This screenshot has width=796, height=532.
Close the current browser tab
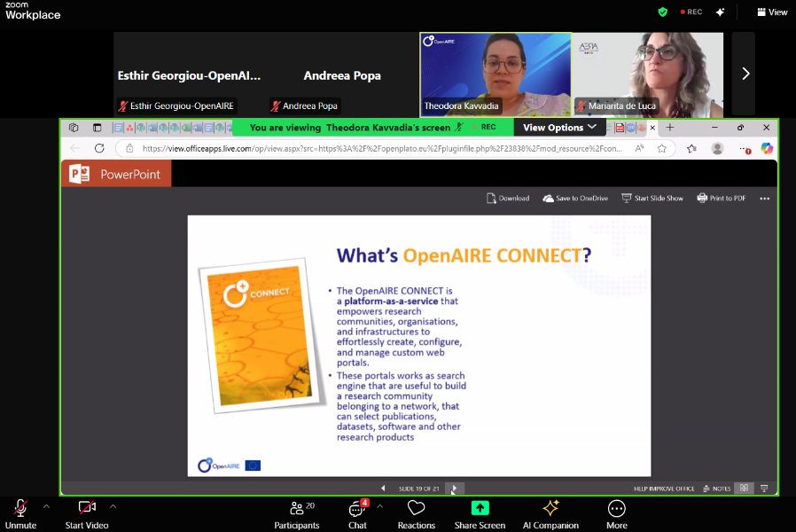[652, 128]
